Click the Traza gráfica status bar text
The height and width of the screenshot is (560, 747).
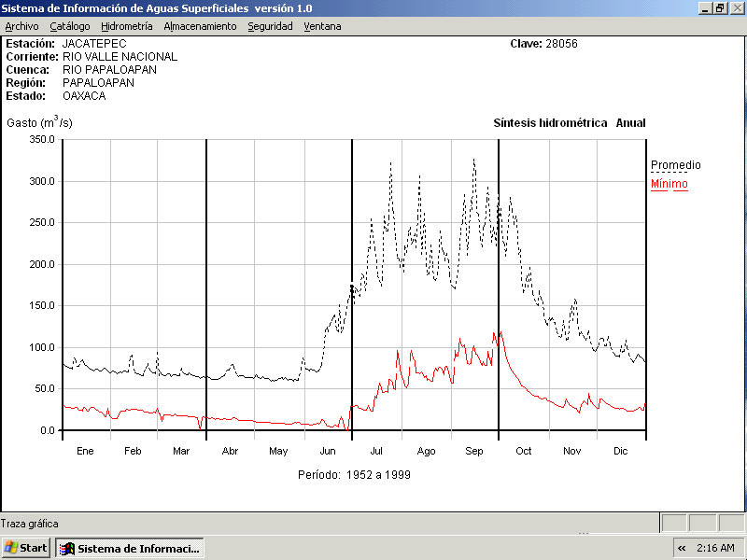click(32, 524)
